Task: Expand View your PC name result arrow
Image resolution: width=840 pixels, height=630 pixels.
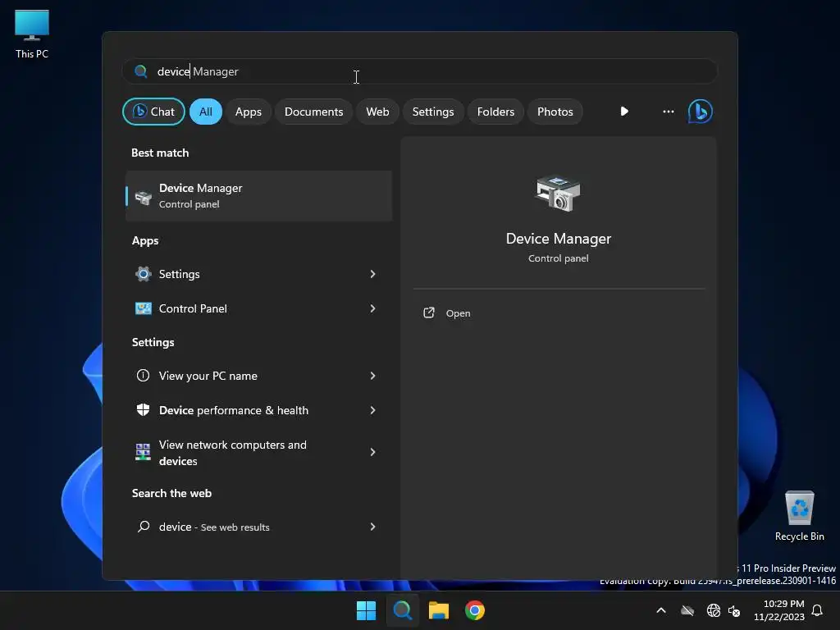Action: point(373,376)
